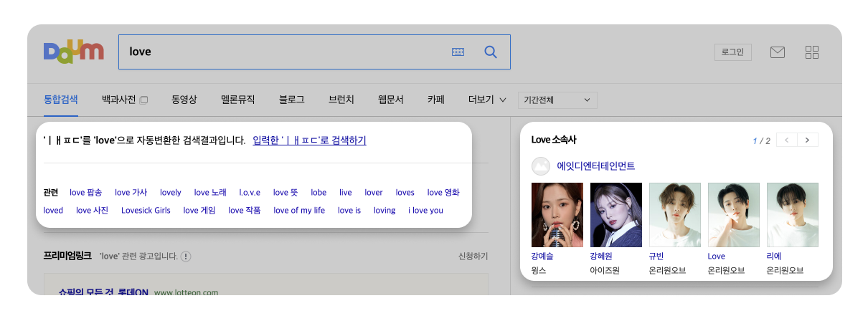The width and height of the screenshot is (868, 326).
Task: Open the 기간전체 period dropdown
Action: [x=557, y=100]
